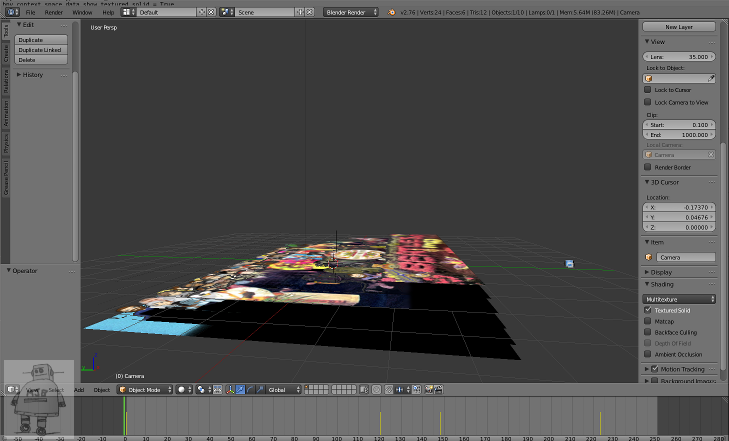Enable Ambient Occlusion checkbox

[648, 354]
